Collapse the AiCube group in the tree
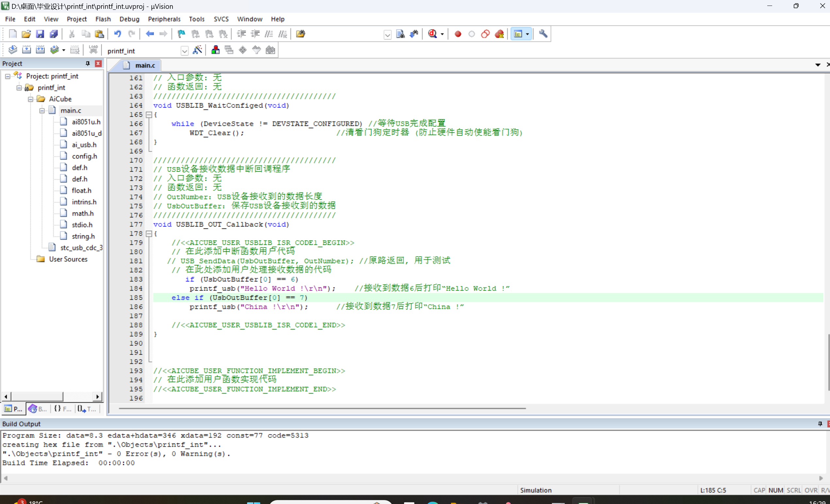Screen dimensions: 830x504 31,99
